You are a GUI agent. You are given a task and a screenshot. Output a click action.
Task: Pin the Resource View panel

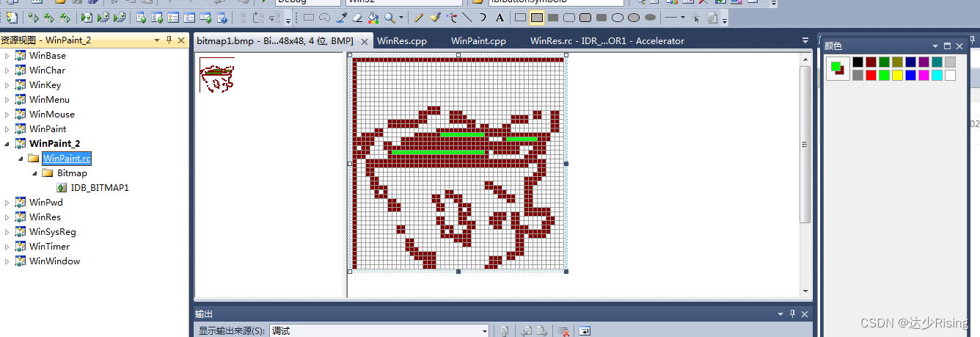tap(169, 40)
